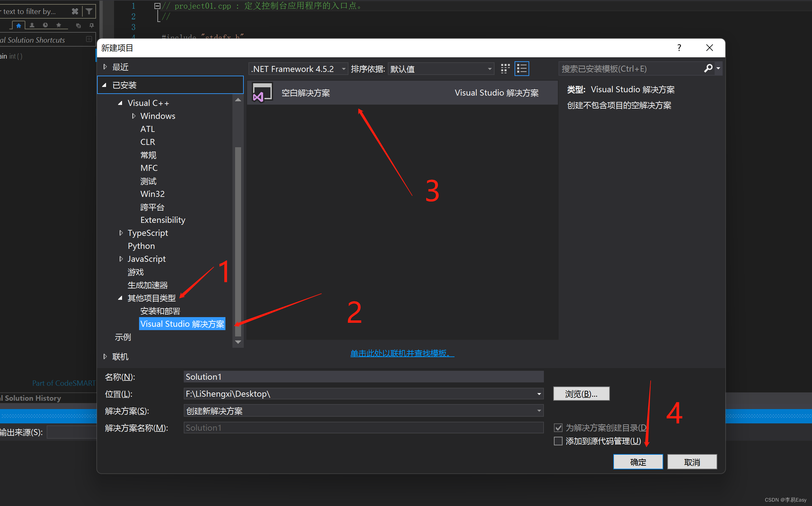
Task: Enable add to source control checkbox
Action: (558, 441)
